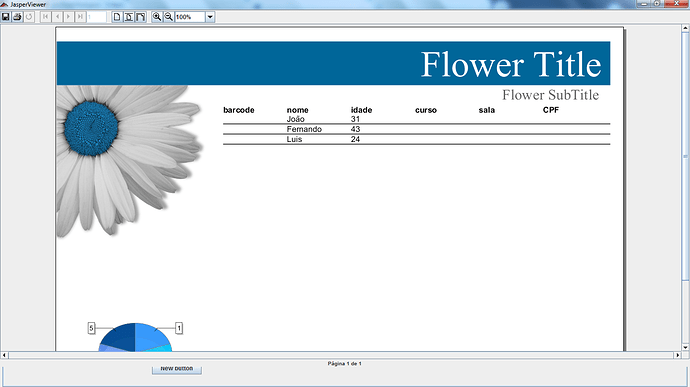Jump to the last page
Screen dimensions: 690x387
click(x=80, y=17)
